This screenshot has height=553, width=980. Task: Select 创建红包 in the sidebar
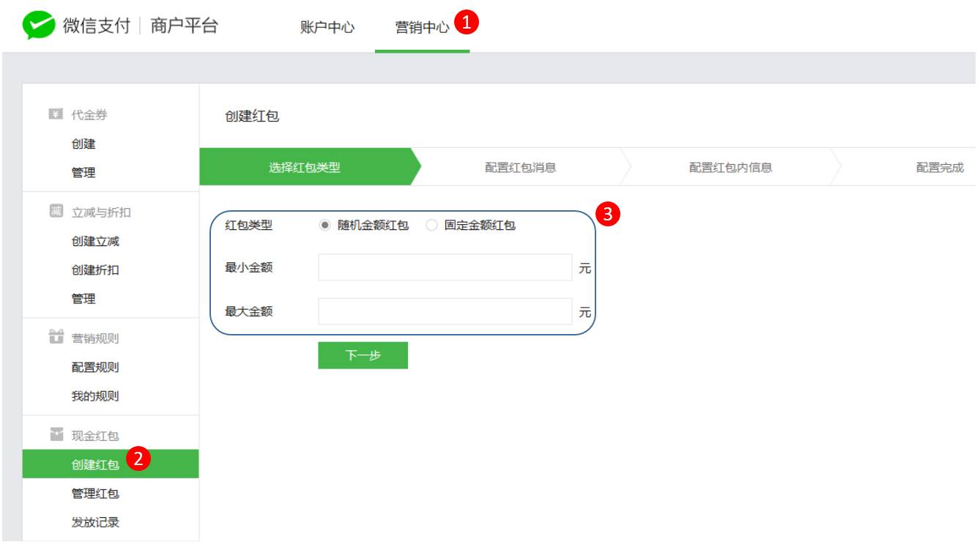tap(111, 464)
